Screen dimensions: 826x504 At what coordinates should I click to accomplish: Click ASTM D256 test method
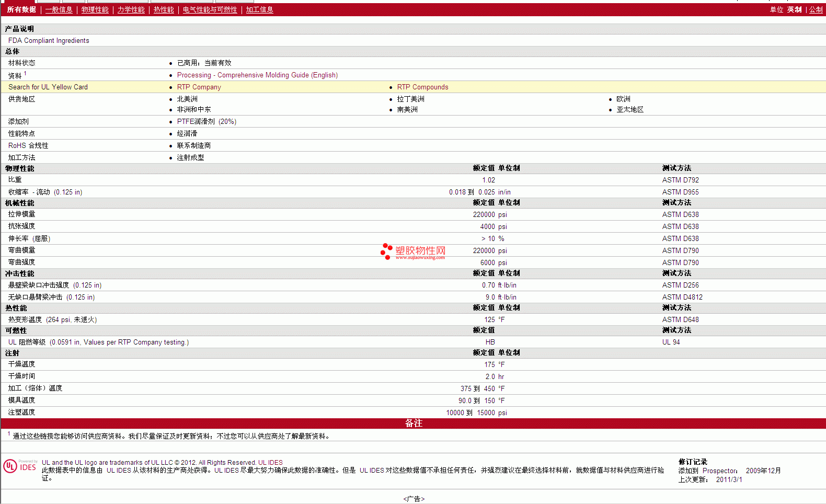(x=680, y=285)
